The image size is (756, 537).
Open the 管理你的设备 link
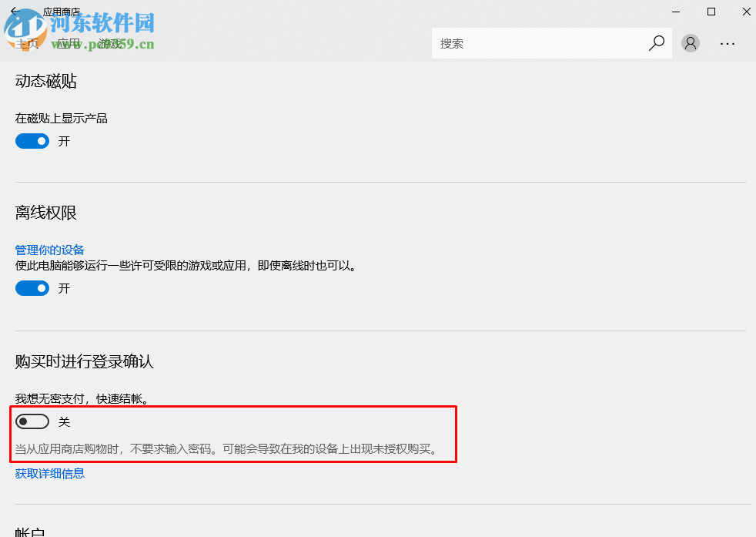tap(49, 250)
